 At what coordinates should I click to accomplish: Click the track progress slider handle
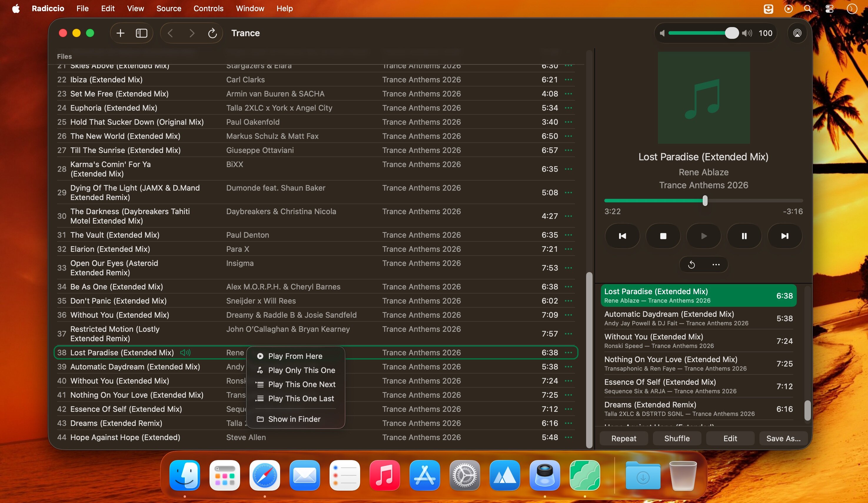coord(705,200)
